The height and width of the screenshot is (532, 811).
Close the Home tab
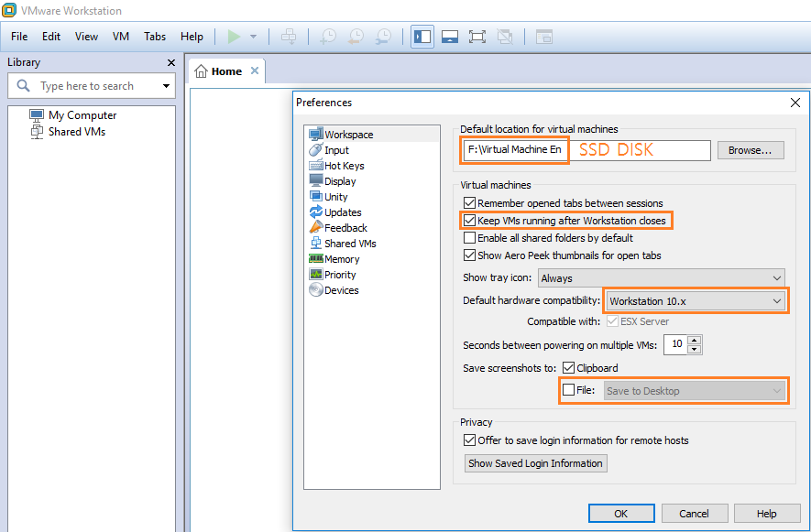coord(255,71)
